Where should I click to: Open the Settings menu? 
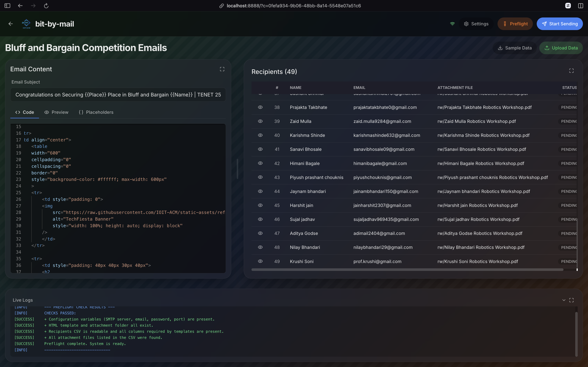click(x=476, y=24)
